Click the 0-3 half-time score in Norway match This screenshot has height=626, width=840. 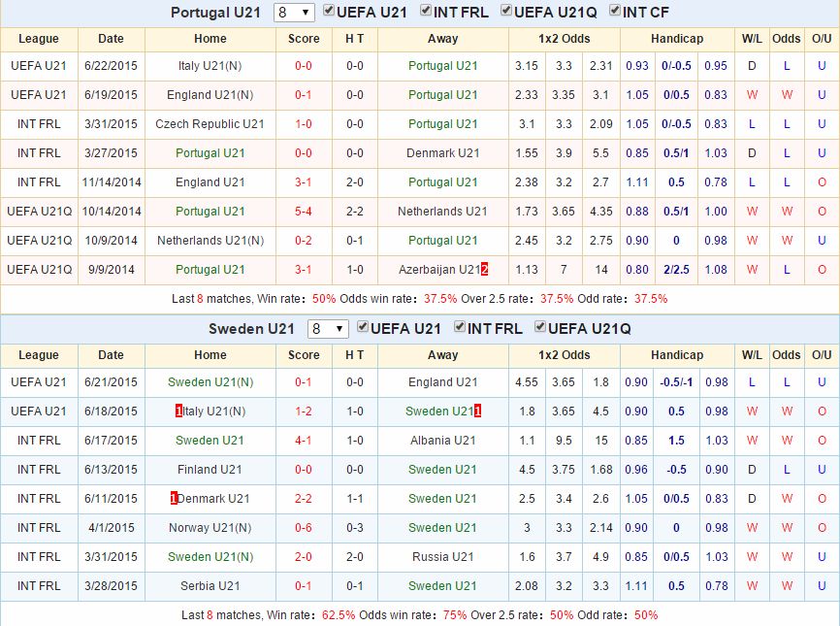[x=355, y=528]
